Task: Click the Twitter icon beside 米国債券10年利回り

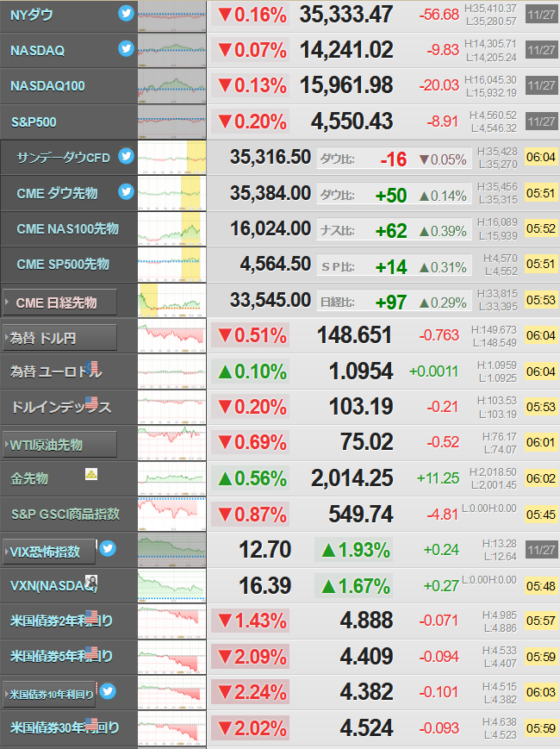Action: point(108,690)
